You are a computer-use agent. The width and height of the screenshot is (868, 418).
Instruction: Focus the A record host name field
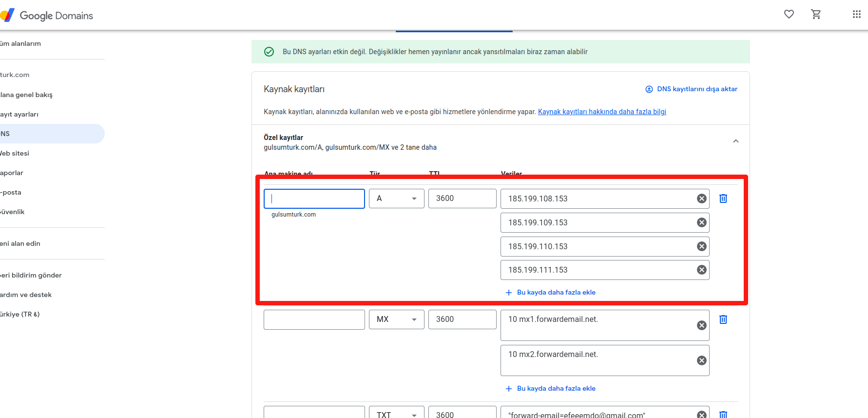314,199
